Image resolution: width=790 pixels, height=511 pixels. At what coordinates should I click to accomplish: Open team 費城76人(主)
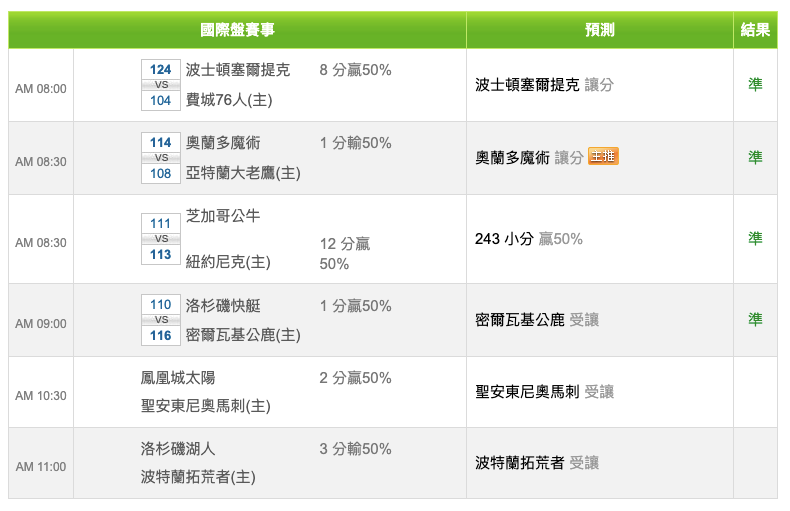coord(229,100)
